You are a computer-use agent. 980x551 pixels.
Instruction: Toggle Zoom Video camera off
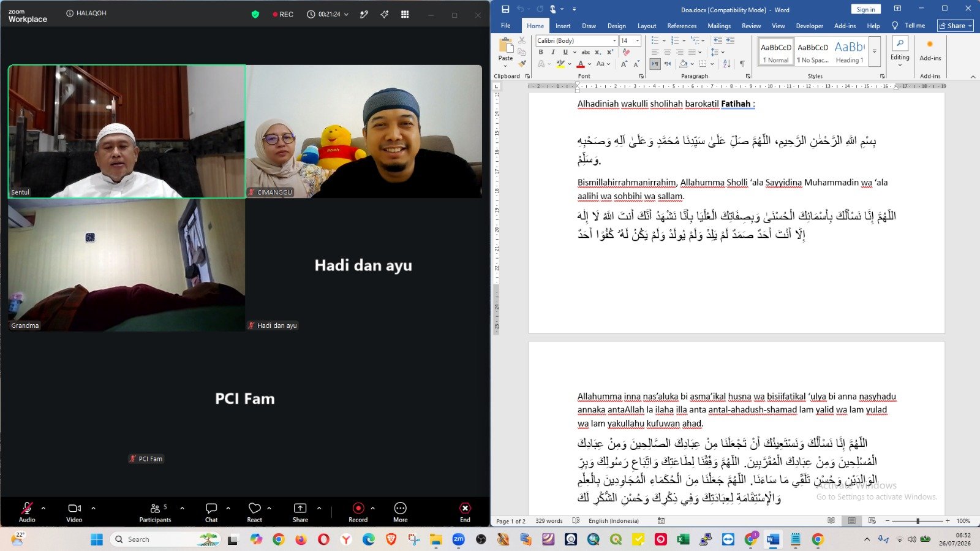click(x=74, y=512)
